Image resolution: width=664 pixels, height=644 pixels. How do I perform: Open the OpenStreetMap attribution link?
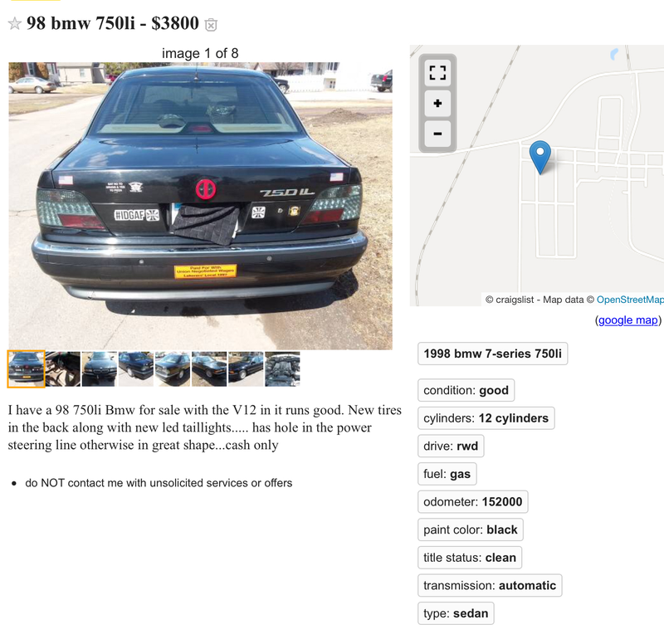coord(630,300)
